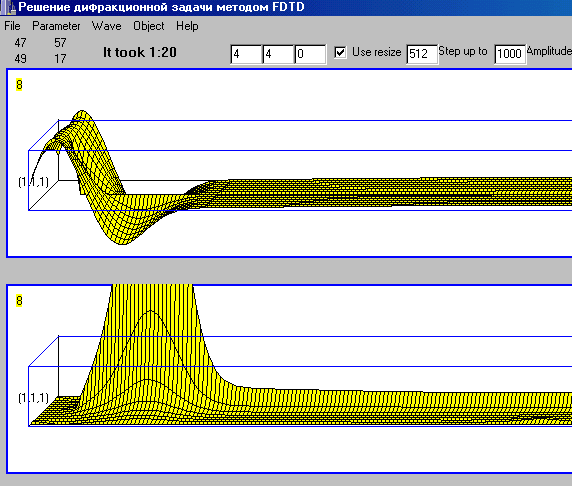Toggle the Use resize checkbox

point(340,52)
